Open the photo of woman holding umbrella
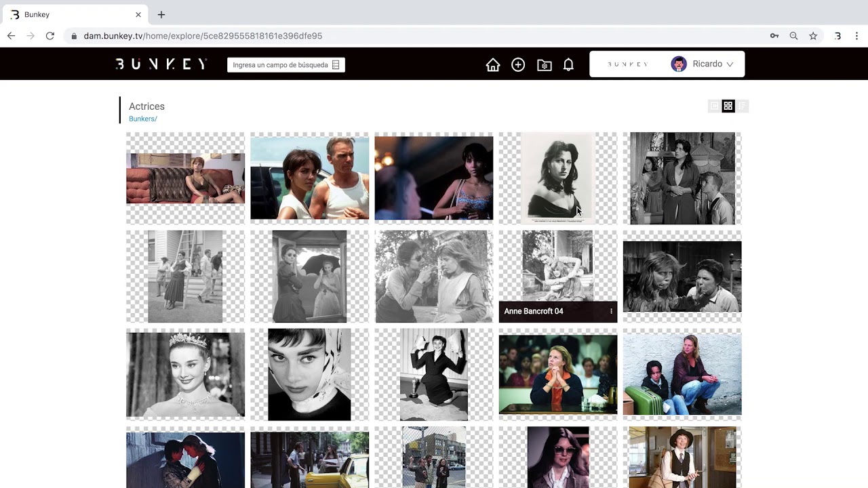Image resolution: width=868 pixels, height=488 pixels. (x=309, y=277)
